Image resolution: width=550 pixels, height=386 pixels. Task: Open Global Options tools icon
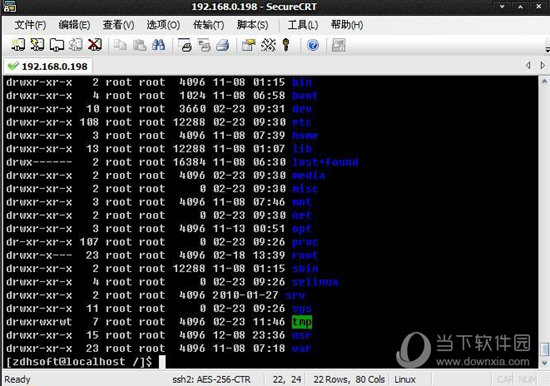click(268, 45)
